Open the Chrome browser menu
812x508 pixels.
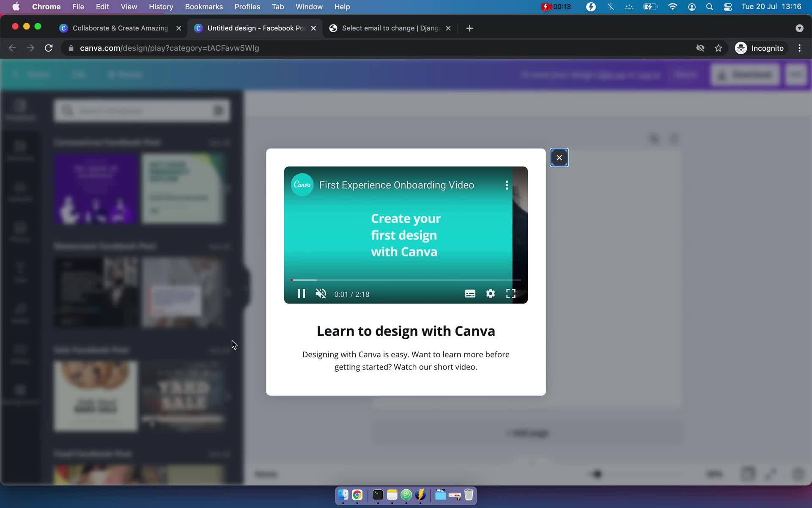pyautogui.click(x=799, y=48)
